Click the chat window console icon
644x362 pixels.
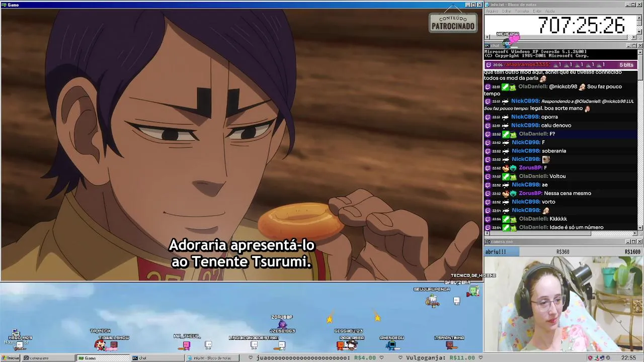pyautogui.click(x=488, y=46)
